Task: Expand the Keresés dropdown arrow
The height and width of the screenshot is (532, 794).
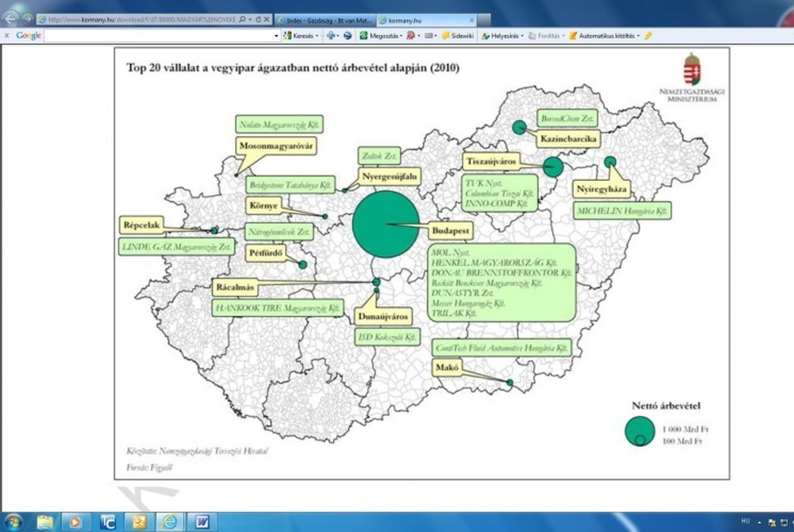Action: [x=317, y=36]
